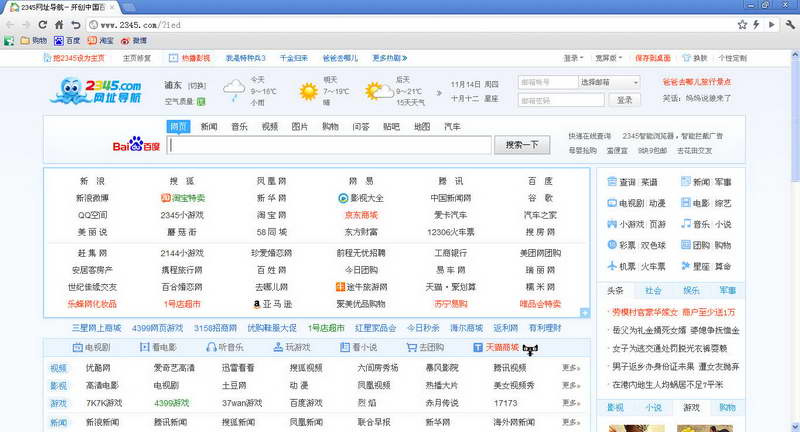Open the 主页修复 link
Viewport: 800px width, 432px height.
pos(137,58)
